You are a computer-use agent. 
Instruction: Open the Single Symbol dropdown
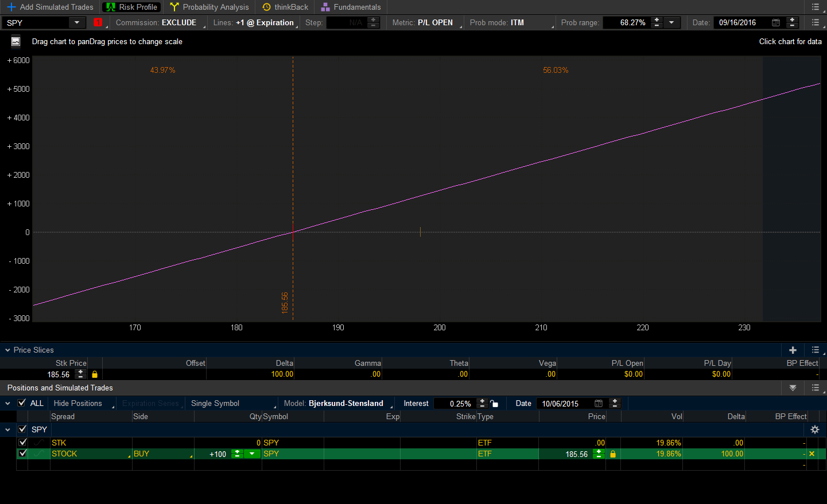(x=232, y=404)
